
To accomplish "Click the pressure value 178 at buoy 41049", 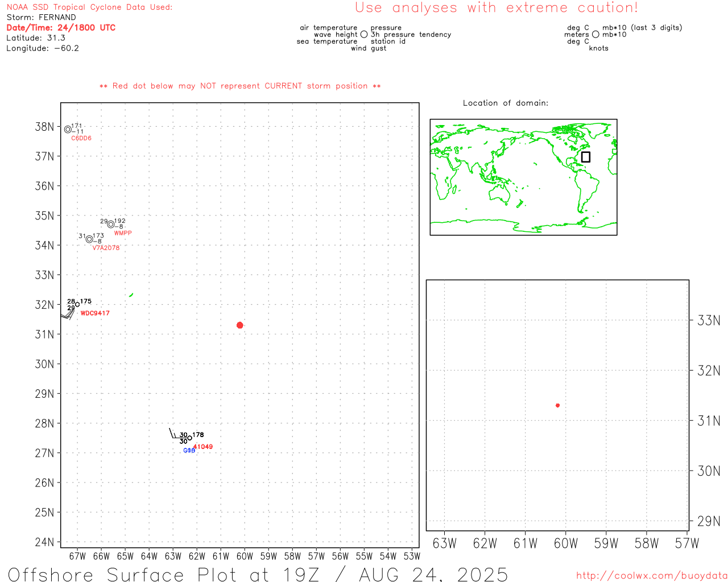I will (198, 435).
